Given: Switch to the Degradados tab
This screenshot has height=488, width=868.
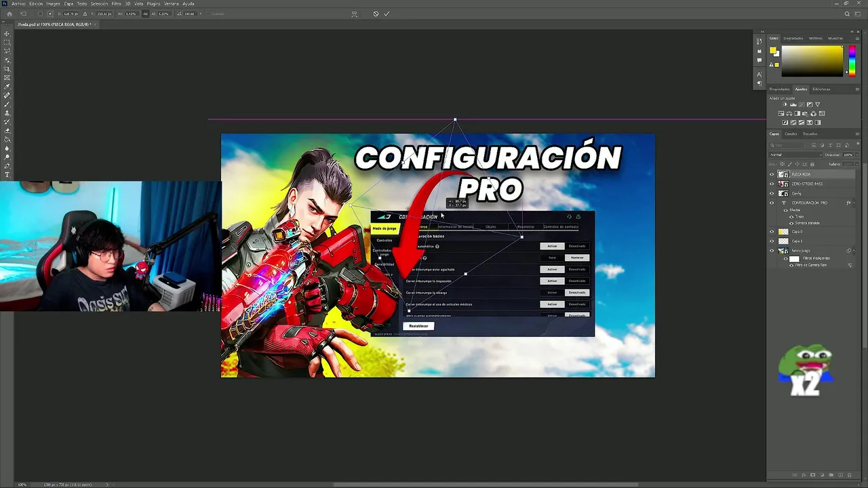Looking at the screenshot, I should [x=793, y=38].
